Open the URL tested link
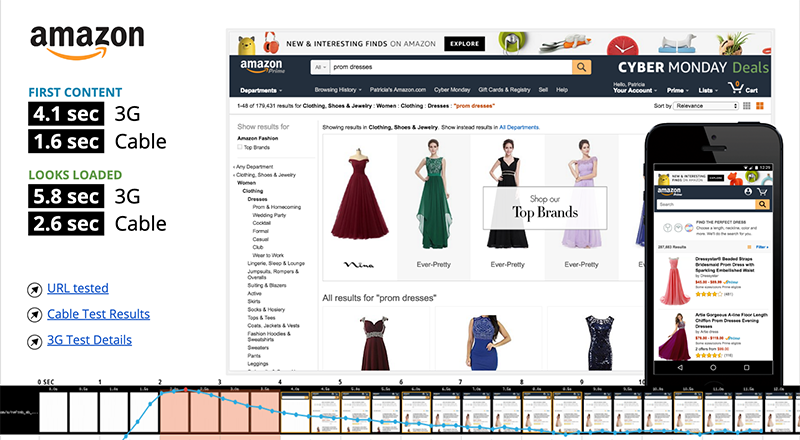 (78, 288)
